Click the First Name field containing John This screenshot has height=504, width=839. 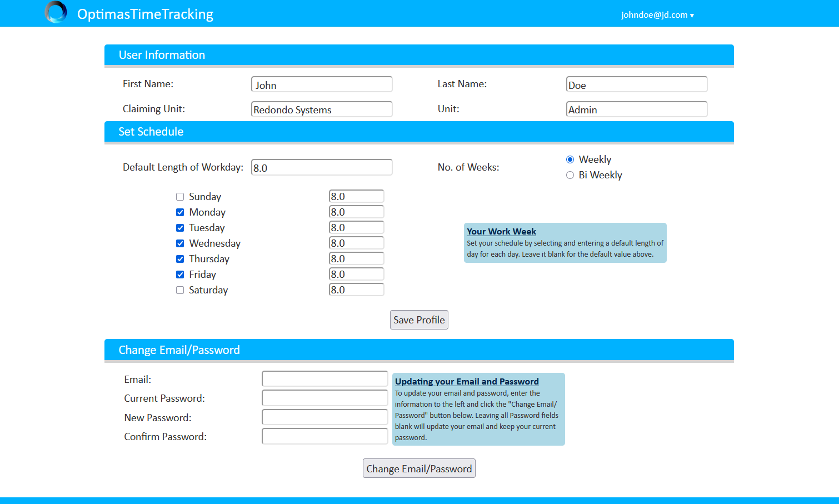pos(321,84)
